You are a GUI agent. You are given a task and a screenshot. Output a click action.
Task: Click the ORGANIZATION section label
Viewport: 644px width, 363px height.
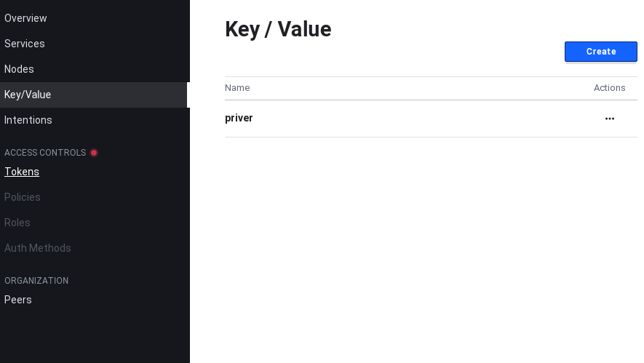click(x=36, y=281)
